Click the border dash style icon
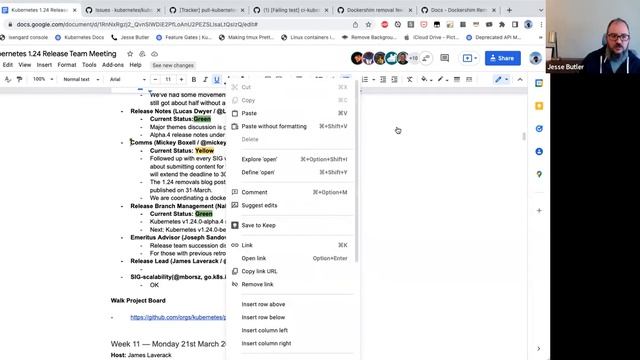This screenshot has height=360, width=640. tap(469, 80)
